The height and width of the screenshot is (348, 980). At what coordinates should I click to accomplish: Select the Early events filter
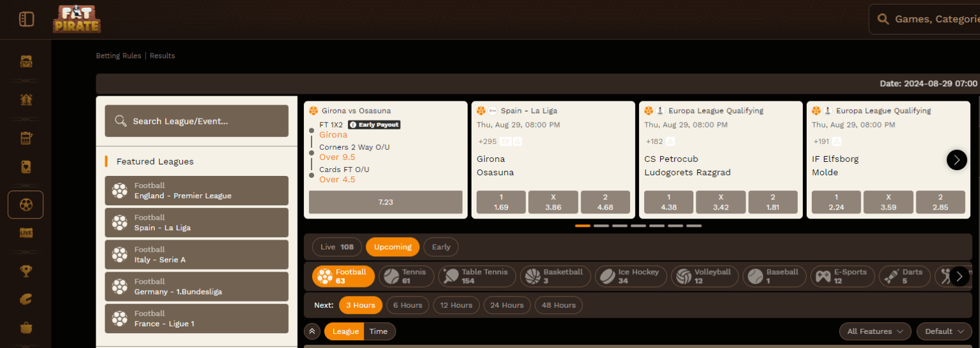(x=441, y=247)
